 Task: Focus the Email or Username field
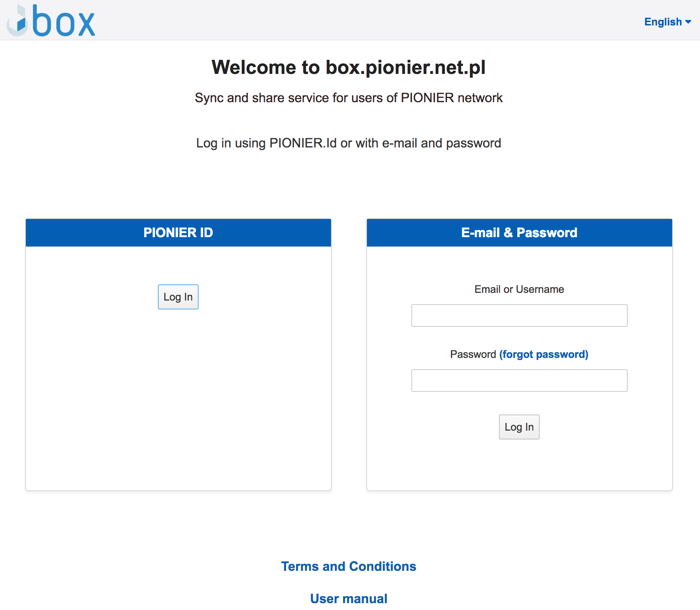coord(519,316)
